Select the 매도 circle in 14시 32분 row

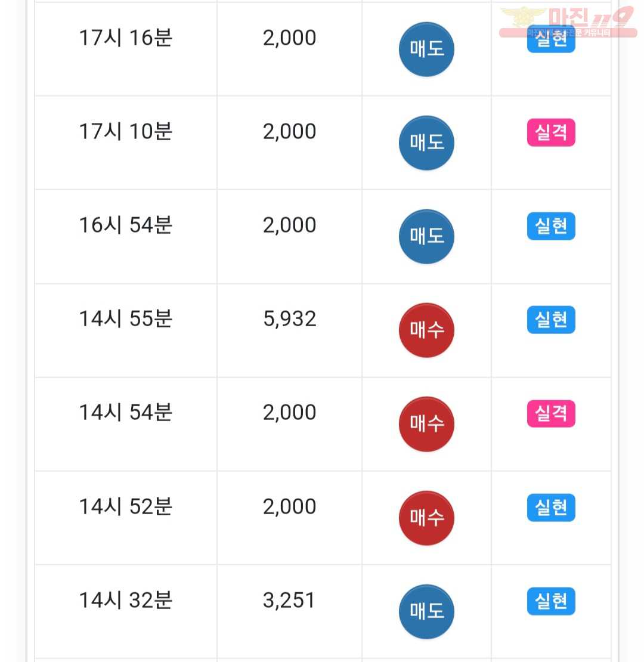point(426,611)
